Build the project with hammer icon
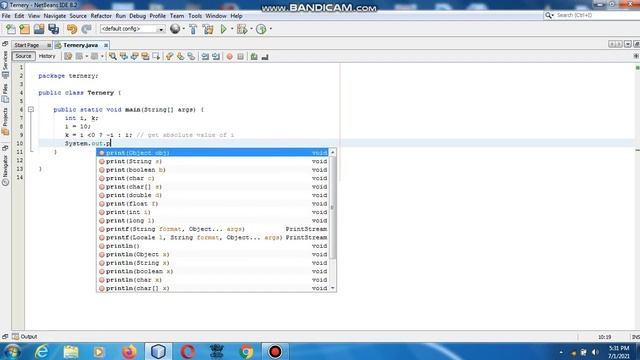Viewport: 640px width, 360px height. (193, 29)
